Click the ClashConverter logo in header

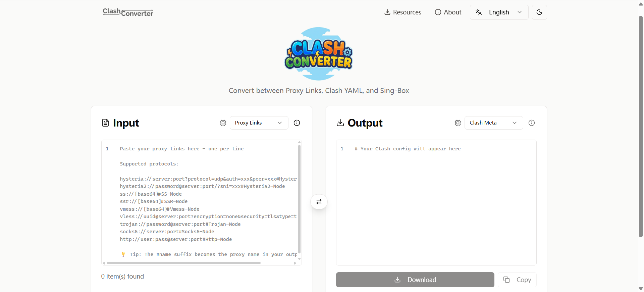click(128, 12)
